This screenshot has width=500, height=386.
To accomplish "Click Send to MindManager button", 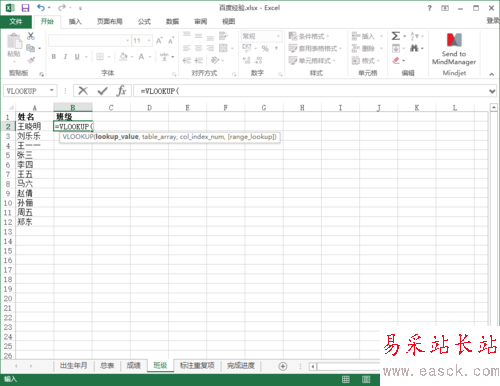I will (454, 49).
